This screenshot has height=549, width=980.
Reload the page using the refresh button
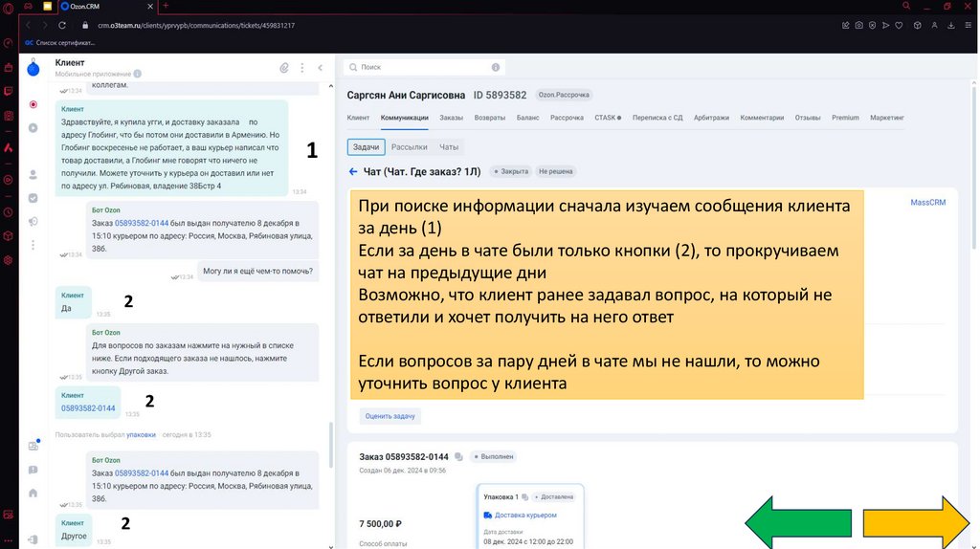point(62,26)
